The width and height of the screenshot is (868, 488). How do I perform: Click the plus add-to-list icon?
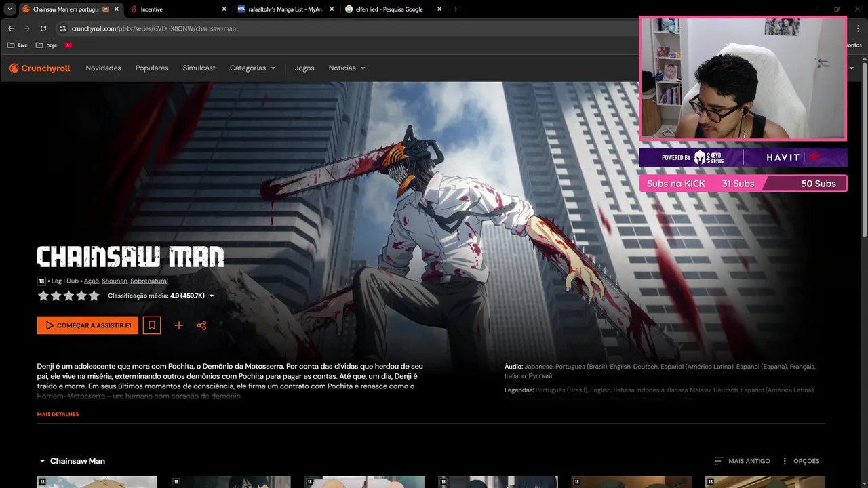(x=179, y=325)
